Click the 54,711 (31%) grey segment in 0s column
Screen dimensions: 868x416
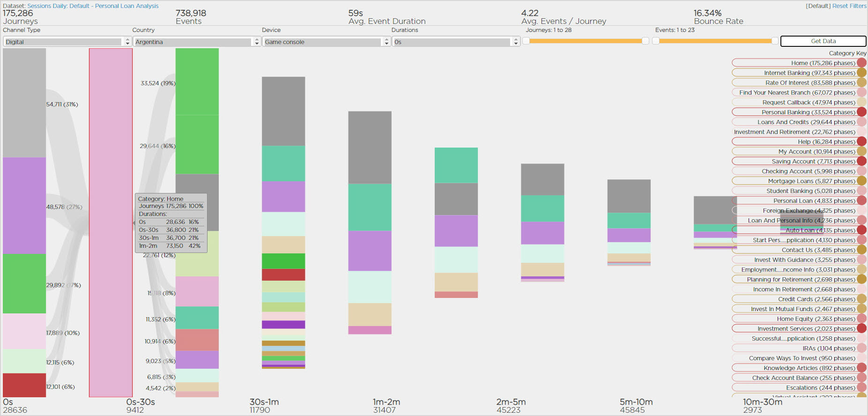pyautogui.click(x=24, y=103)
